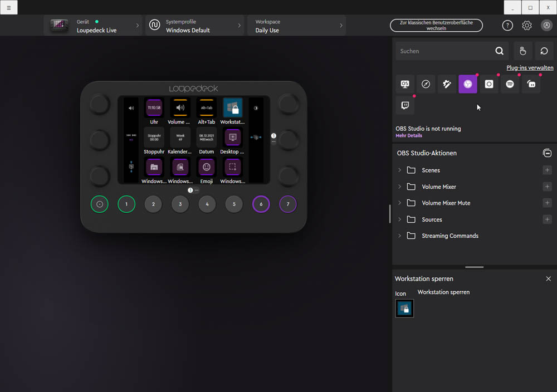Viewport: 557px width, 392px height.
Task: Click round device button 7
Action: (288, 204)
